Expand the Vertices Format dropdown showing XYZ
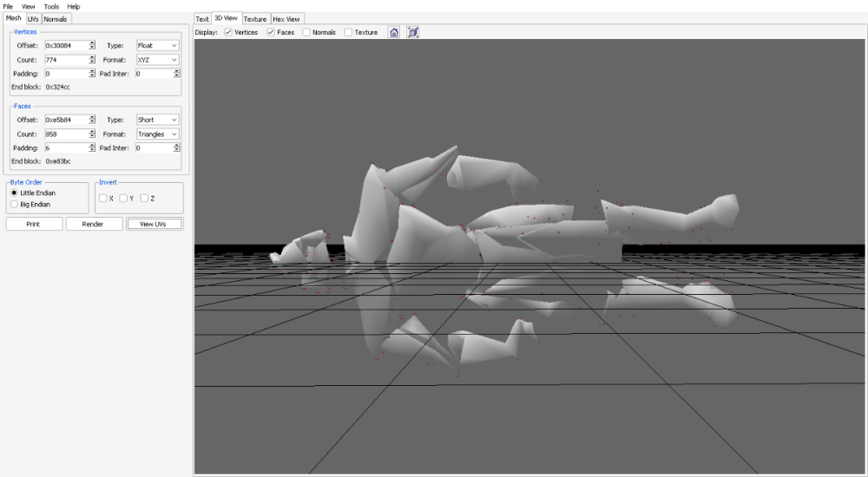This screenshot has height=477, width=868. pos(157,60)
